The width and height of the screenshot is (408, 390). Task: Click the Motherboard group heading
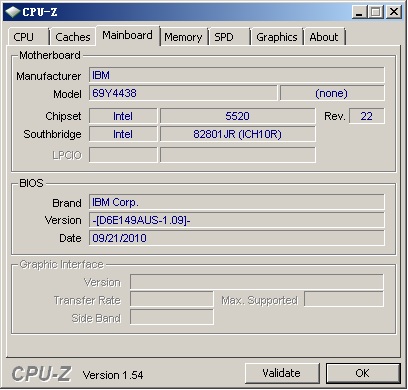[x=50, y=55]
